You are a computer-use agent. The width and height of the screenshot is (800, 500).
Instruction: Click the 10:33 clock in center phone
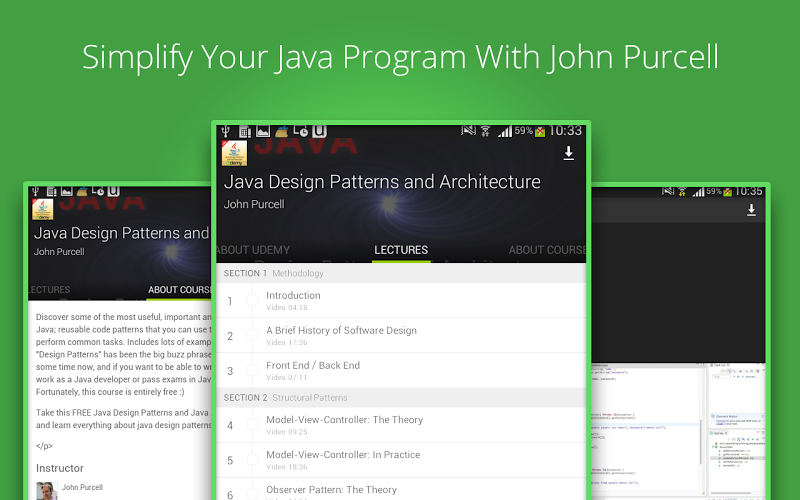pos(565,131)
